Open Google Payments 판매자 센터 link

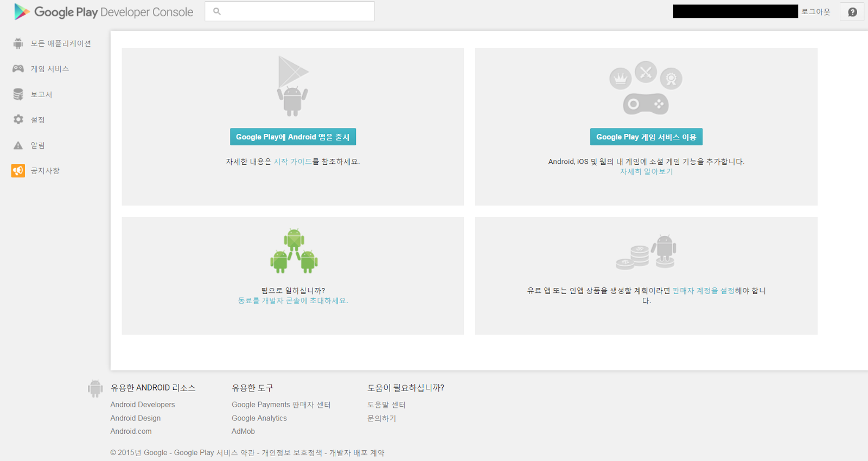pos(281,405)
